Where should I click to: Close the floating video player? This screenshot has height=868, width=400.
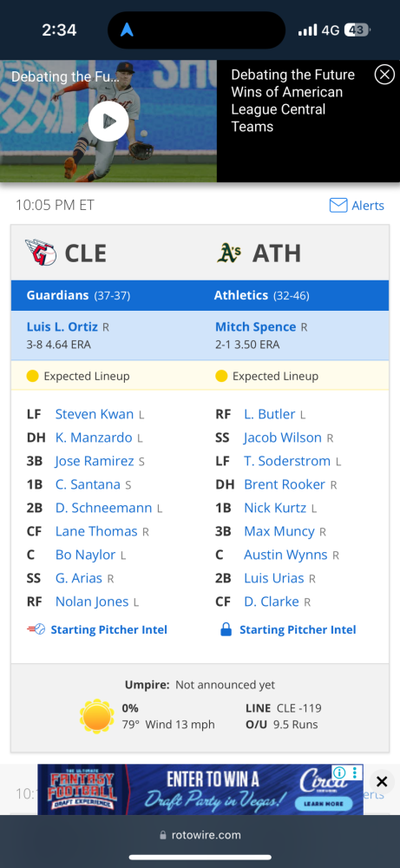[384, 75]
